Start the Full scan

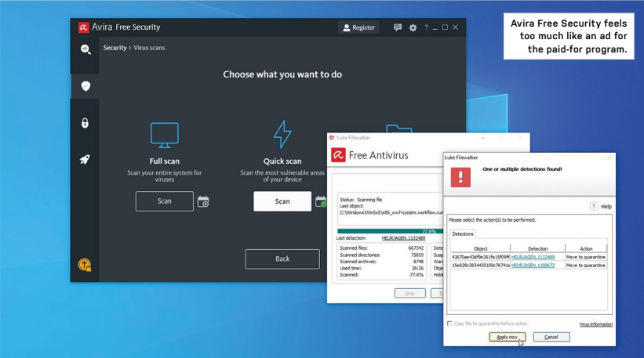point(164,201)
